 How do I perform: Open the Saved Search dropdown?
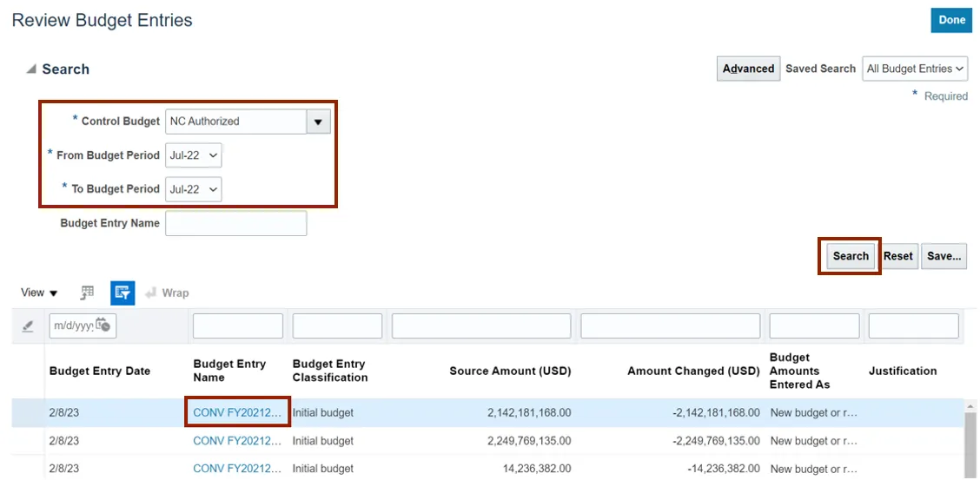[916, 69]
